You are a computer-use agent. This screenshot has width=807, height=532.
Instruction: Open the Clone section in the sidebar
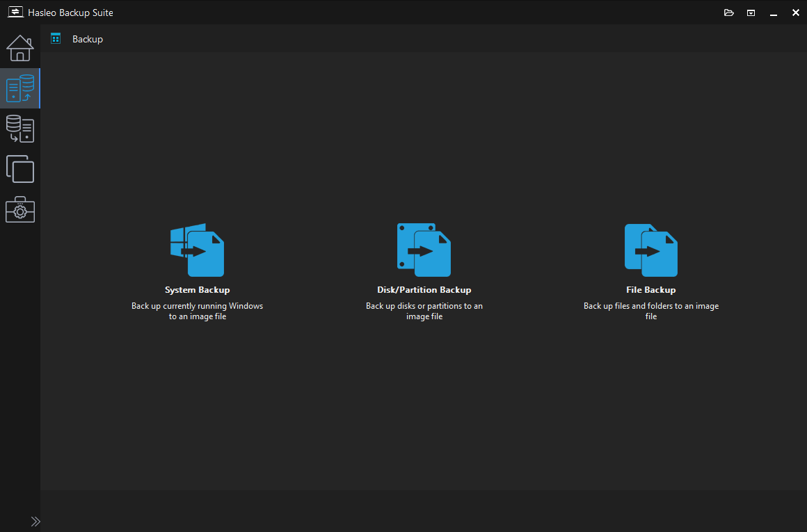point(20,169)
